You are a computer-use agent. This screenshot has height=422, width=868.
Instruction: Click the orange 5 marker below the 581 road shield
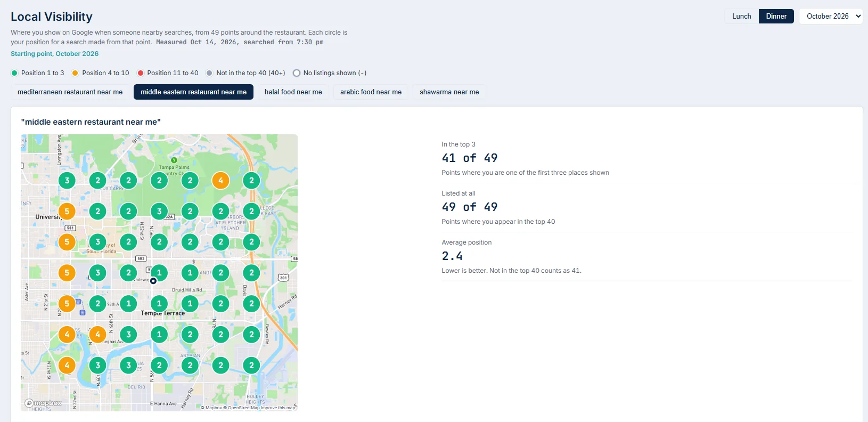[x=67, y=242]
